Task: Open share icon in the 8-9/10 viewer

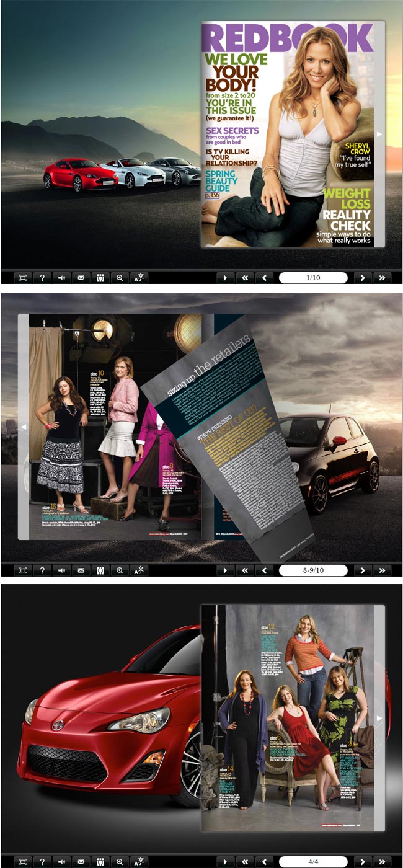Action: click(100, 570)
